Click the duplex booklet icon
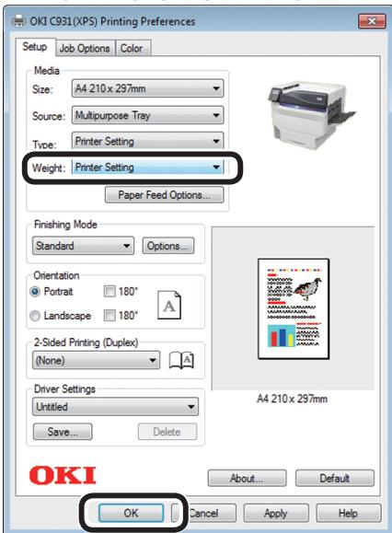Image resolution: width=392 pixels, height=533 pixels. [x=181, y=360]
